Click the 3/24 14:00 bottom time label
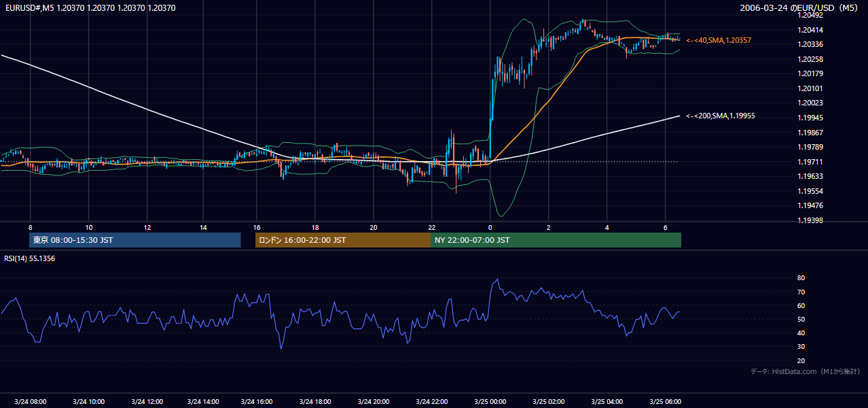 (202, 402)
